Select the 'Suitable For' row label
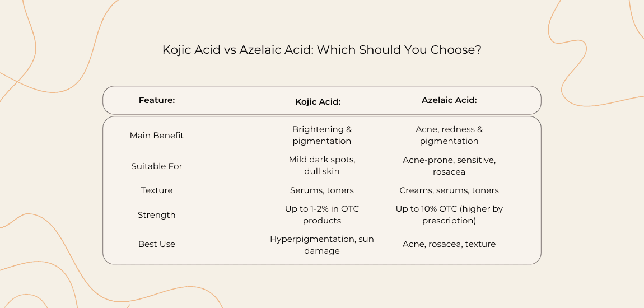Image resolution: width=644 pixels, height=308 pixels. [x=157, y=166]
